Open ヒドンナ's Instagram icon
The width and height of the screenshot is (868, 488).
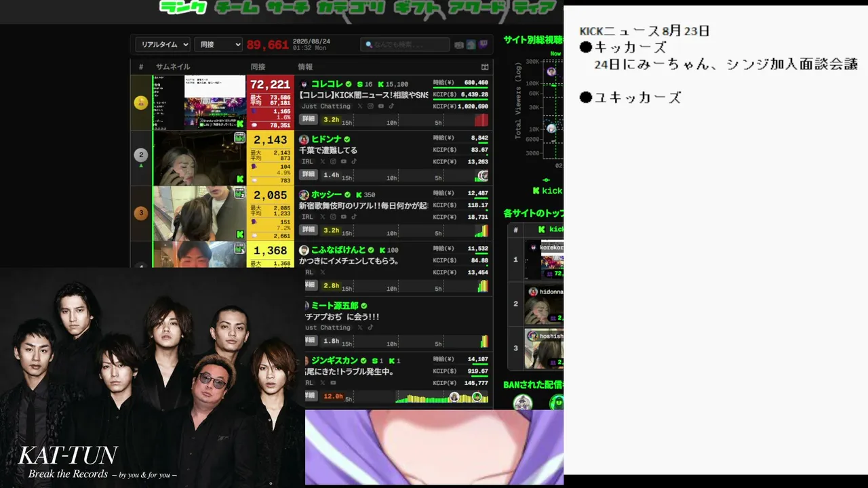(x=333, y=162)
